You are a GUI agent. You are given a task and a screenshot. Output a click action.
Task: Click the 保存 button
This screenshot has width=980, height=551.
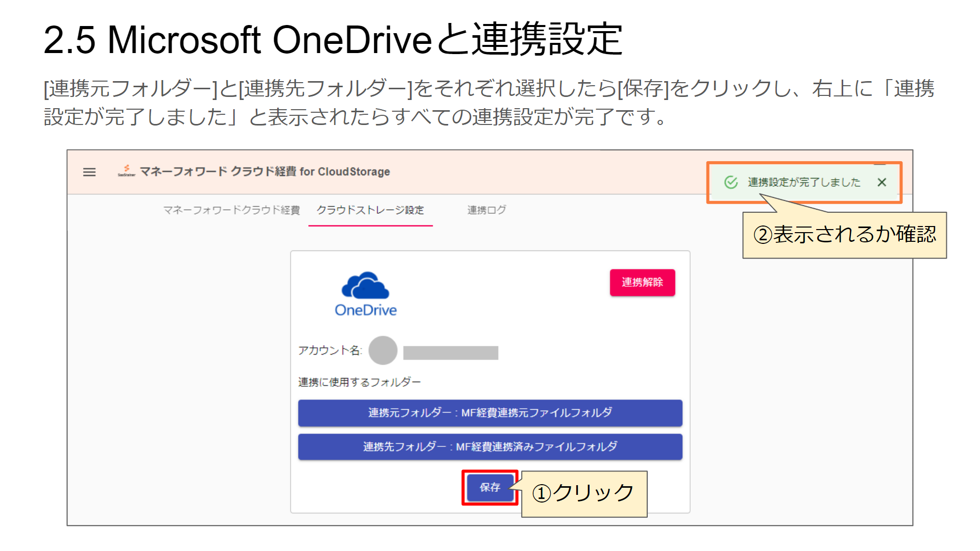(x=490, y=488)
